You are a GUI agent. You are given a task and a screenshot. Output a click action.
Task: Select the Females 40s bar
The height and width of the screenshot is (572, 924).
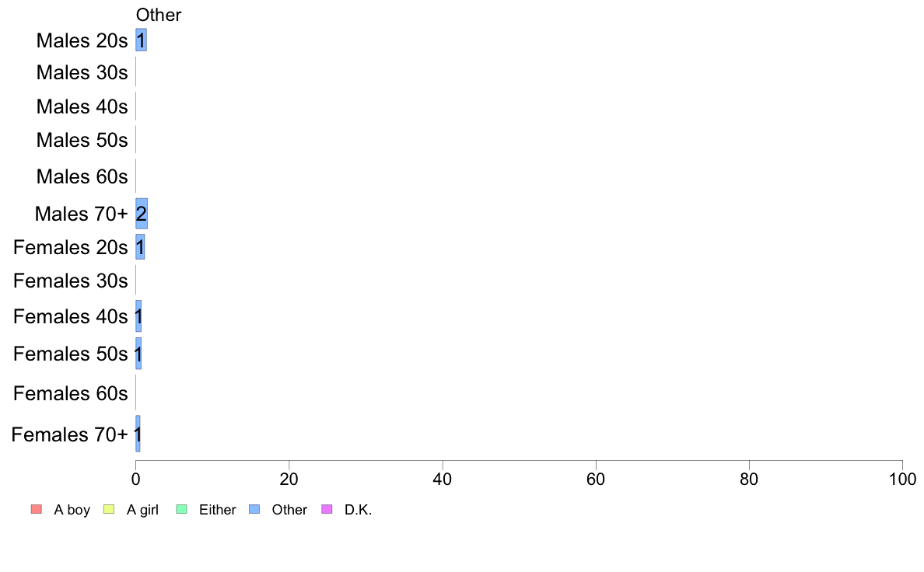tap(138, 316)
